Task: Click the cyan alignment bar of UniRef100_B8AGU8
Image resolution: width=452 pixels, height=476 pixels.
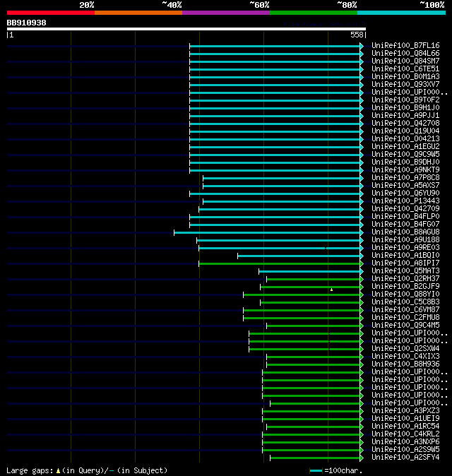Action: tap(267, 233)
